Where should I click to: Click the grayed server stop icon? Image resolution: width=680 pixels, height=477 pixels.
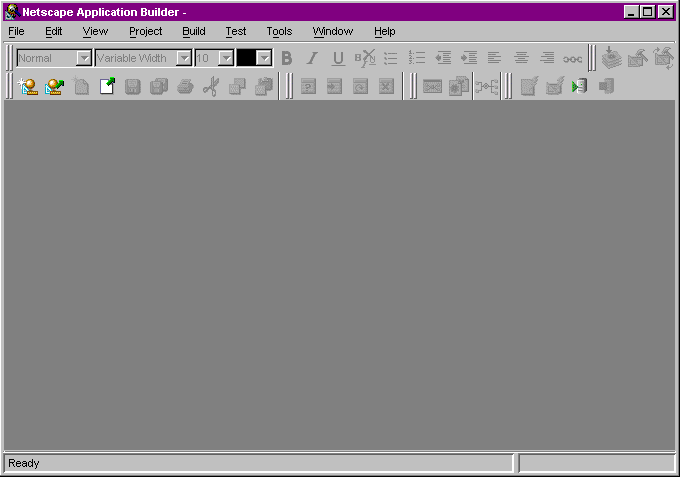tap(606, 86)
